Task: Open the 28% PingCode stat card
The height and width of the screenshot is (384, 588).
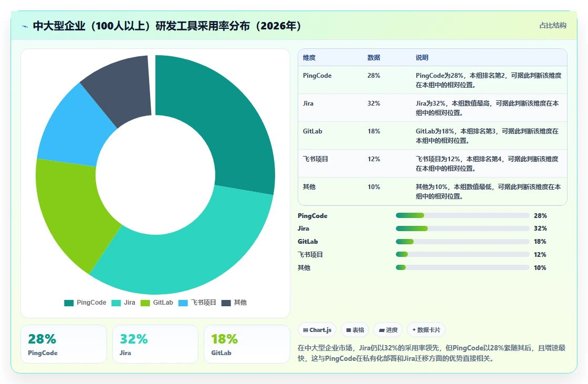Action: click(x=64, y=344)
